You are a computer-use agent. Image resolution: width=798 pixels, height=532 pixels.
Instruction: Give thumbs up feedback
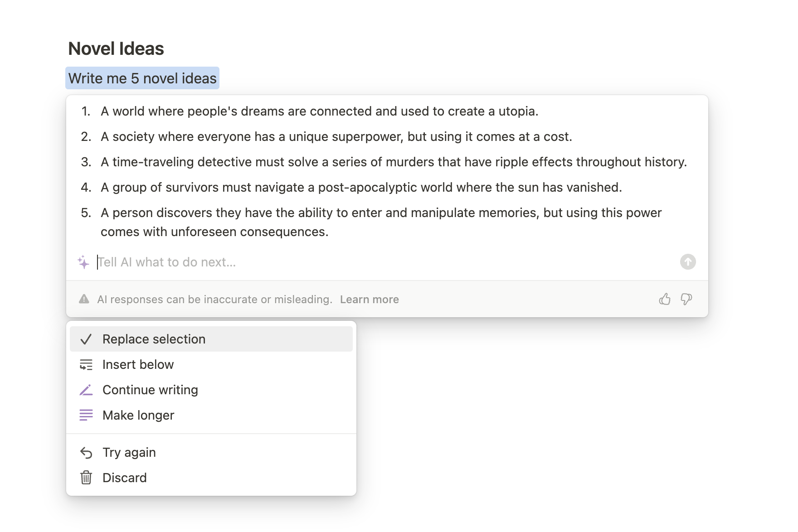click(665, 299)
